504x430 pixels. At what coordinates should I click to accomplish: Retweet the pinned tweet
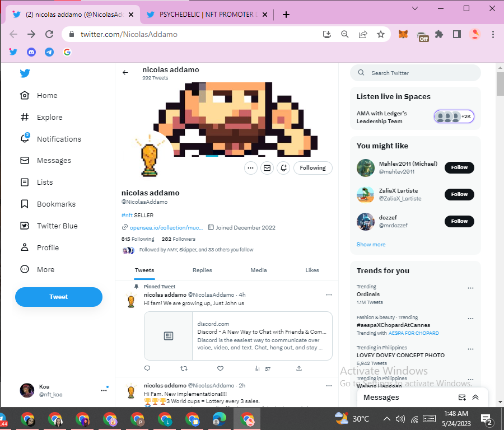(184, 368)
